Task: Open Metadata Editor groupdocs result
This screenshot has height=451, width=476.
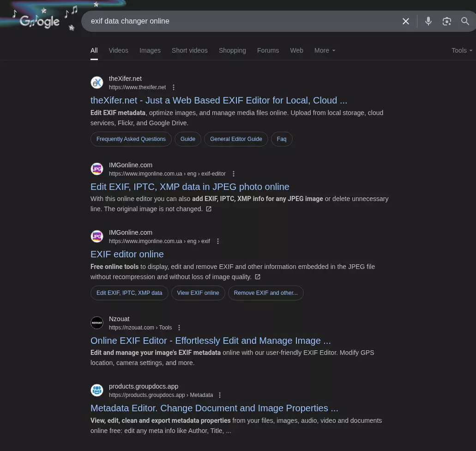Action: coord(214,408)
